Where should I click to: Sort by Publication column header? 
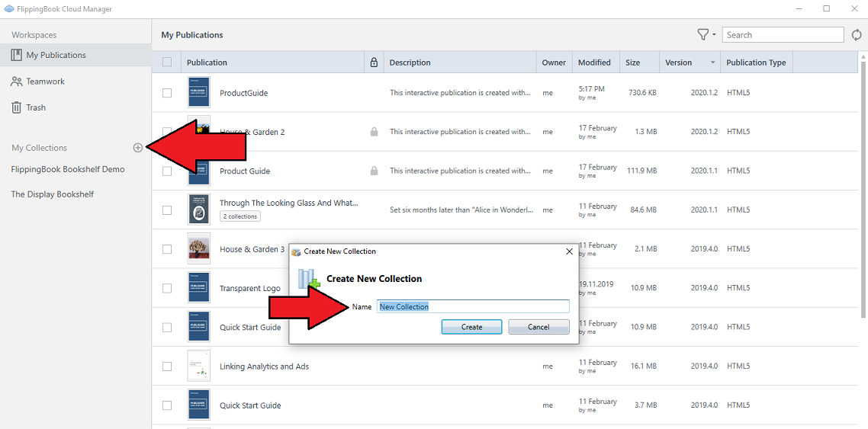[273, 62]
